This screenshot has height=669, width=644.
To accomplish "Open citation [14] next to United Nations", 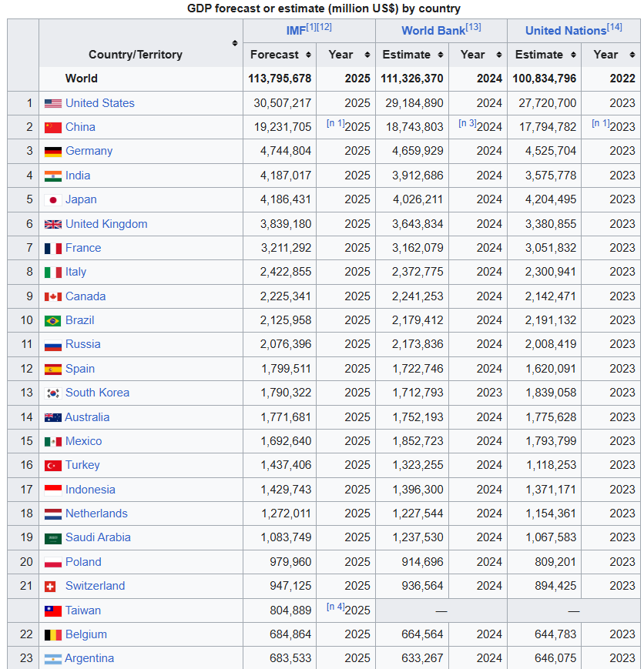I will coord(615,27).
